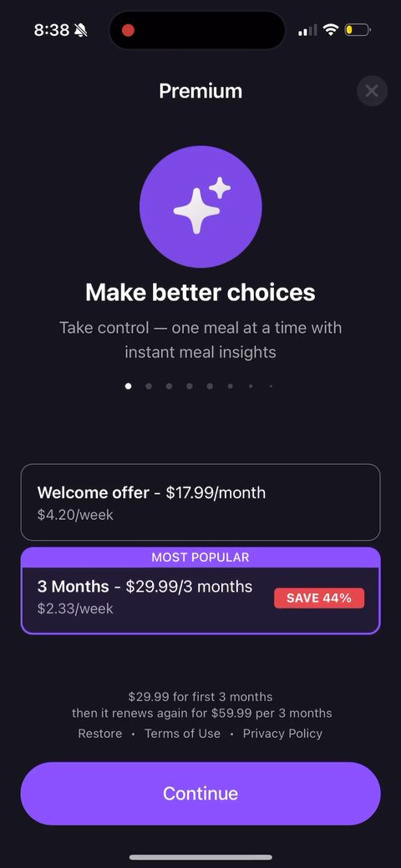
Task: Close the Premium screen with X
Action: coord(372,91)
